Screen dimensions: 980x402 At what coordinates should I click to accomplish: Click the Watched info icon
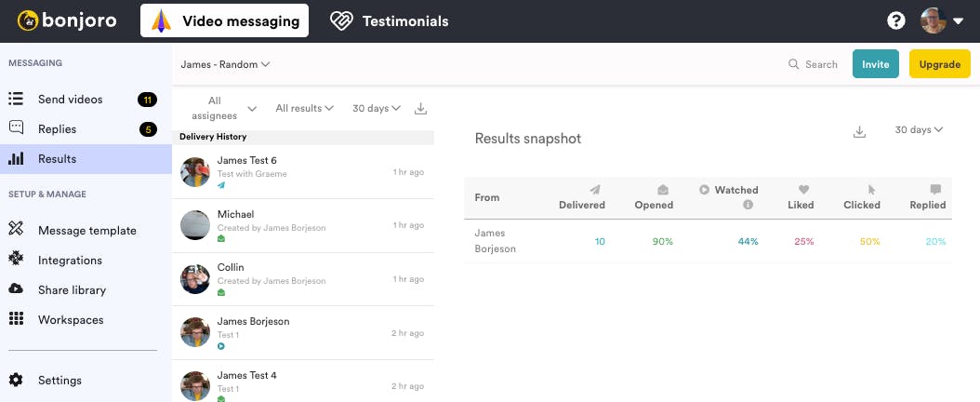(x=748, y=205)
